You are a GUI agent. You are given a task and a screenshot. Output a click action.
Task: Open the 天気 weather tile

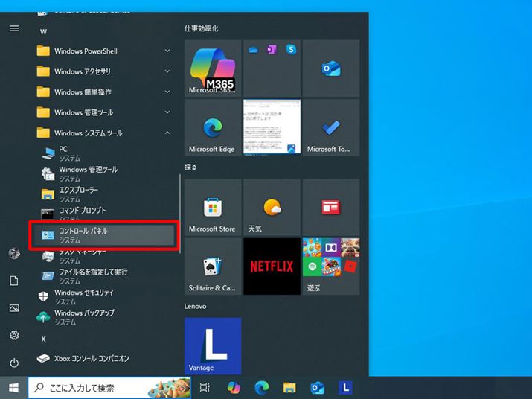click(x=272, y=207)
